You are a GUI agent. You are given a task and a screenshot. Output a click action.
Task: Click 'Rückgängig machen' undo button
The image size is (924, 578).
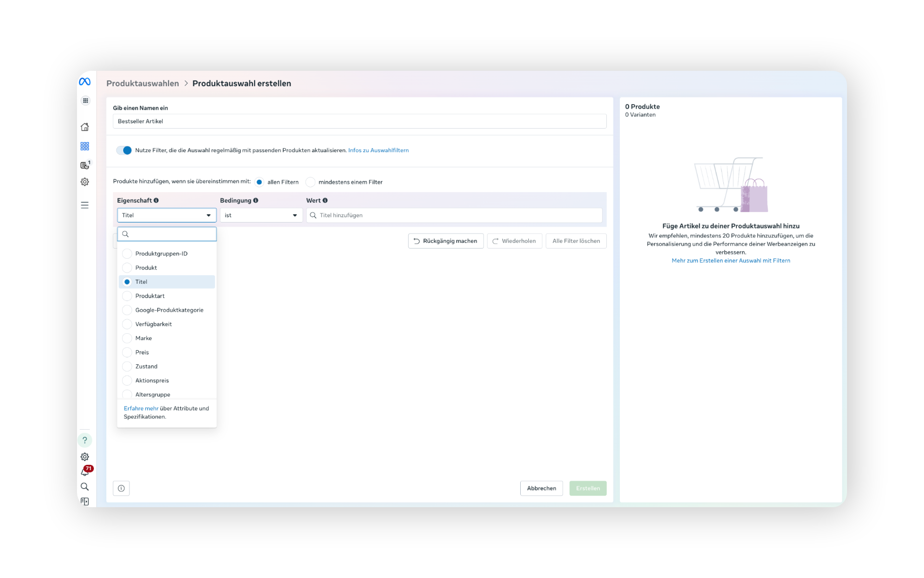tap(446, 241)
